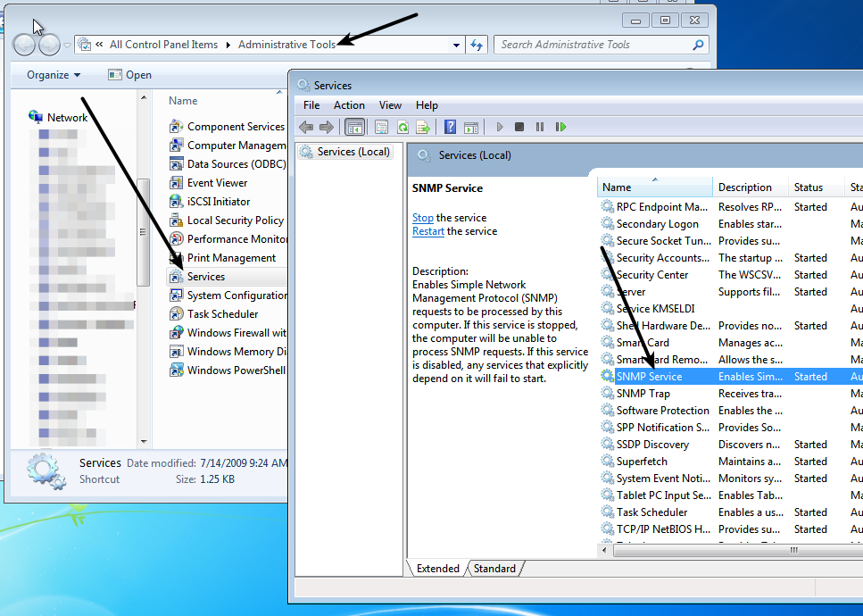Viewport: 863px width, 616px height.
Task: Open Event Viewer in Administrative Tools
Action: click(x=217, y=183)
